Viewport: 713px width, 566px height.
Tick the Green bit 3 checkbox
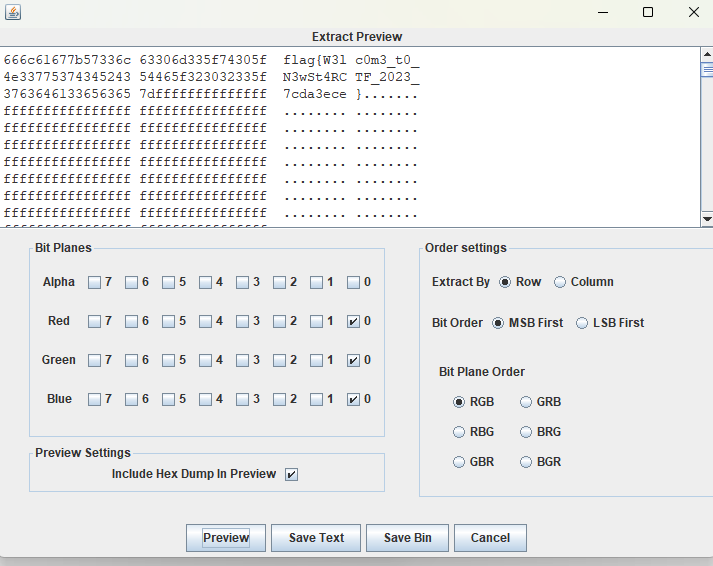tap(242, 360)
